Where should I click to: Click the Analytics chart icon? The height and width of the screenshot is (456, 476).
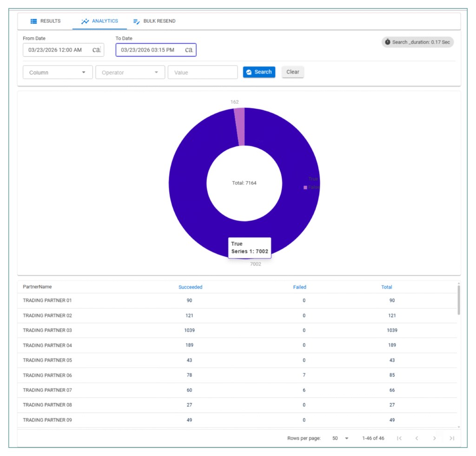tap(85, 21)
